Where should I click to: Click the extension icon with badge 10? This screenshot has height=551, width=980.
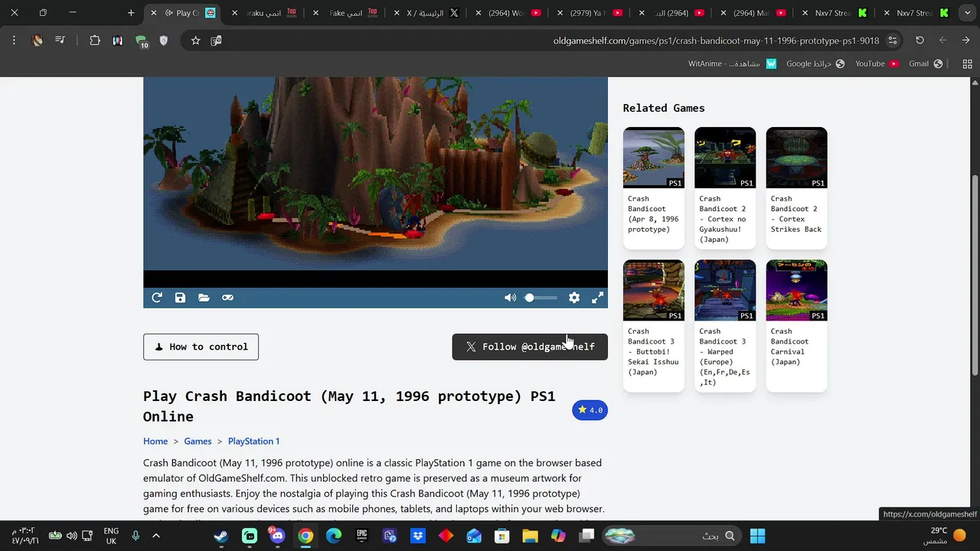tap(141, 41)
